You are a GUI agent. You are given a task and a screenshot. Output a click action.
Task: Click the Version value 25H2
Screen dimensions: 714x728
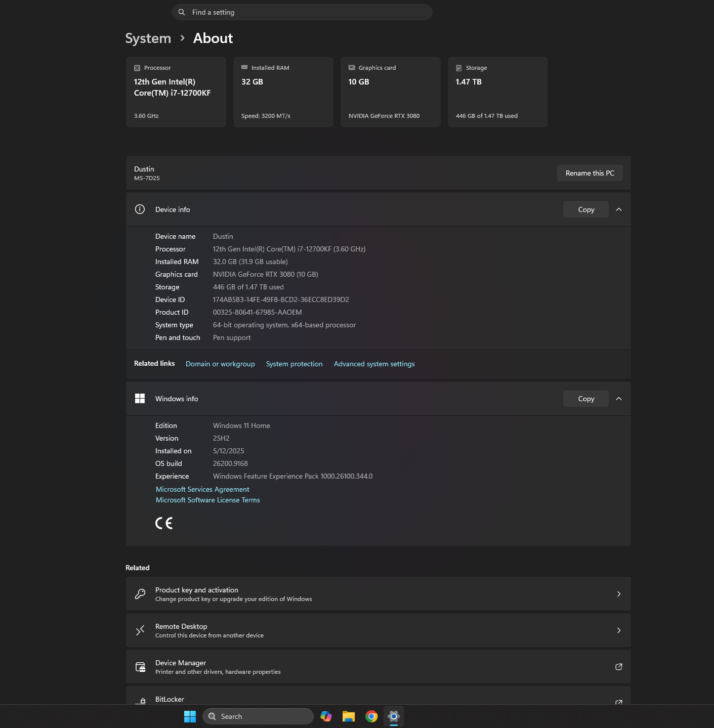(221, 438)
